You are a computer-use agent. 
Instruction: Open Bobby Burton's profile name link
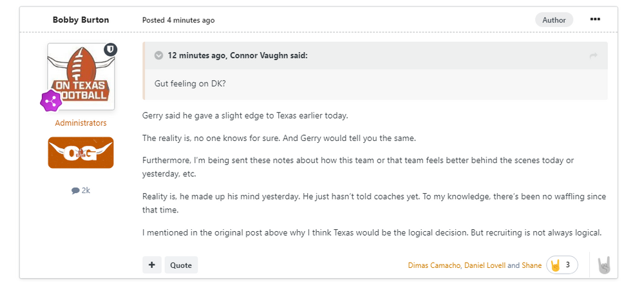pos(80,20)
